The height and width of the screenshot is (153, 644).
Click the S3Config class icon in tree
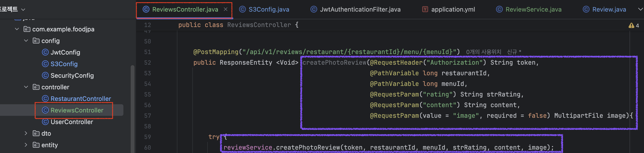click(x=45, y=64)
